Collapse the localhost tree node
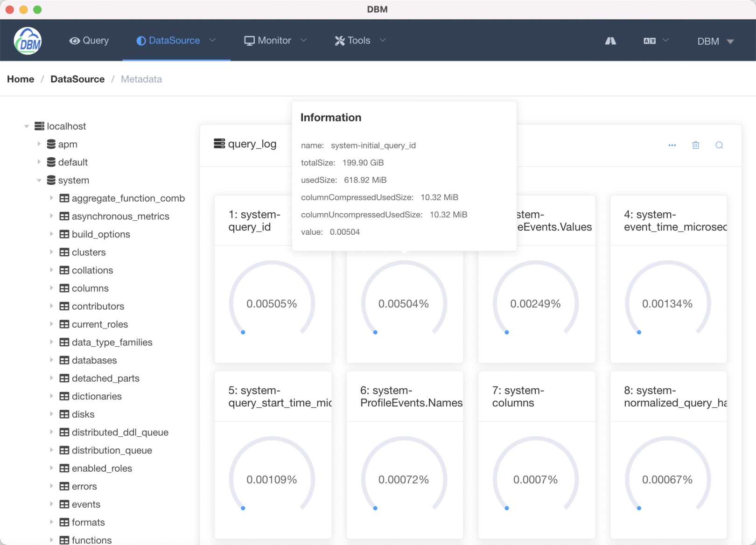 (26, 126)
